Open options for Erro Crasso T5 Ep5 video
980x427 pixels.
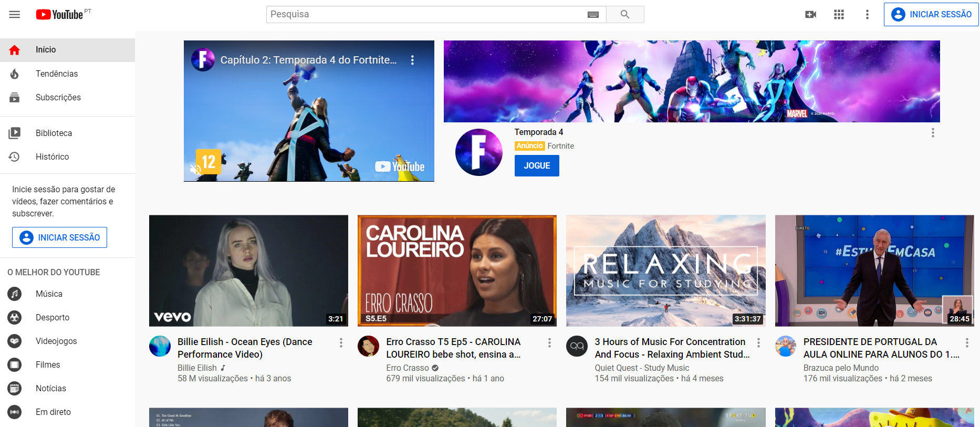[x=549, y=342]
